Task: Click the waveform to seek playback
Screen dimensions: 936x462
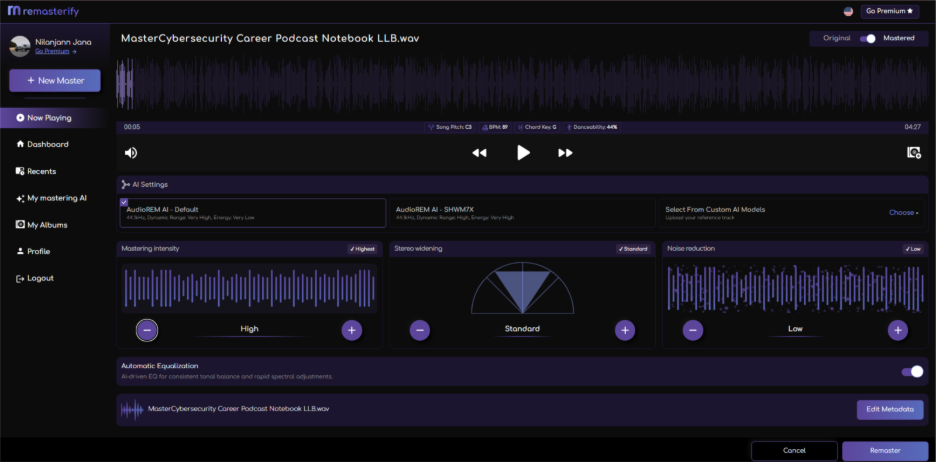Action: pos(520,87)
